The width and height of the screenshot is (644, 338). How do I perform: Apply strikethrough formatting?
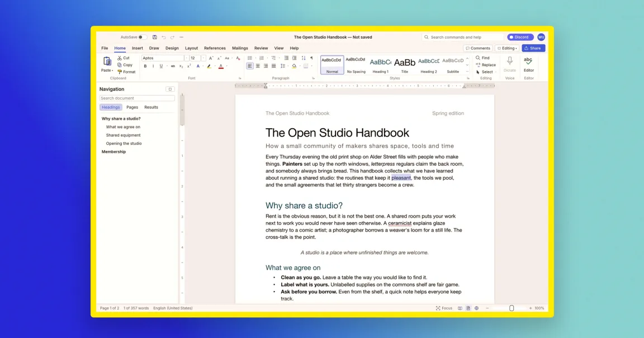pos(173,66)
